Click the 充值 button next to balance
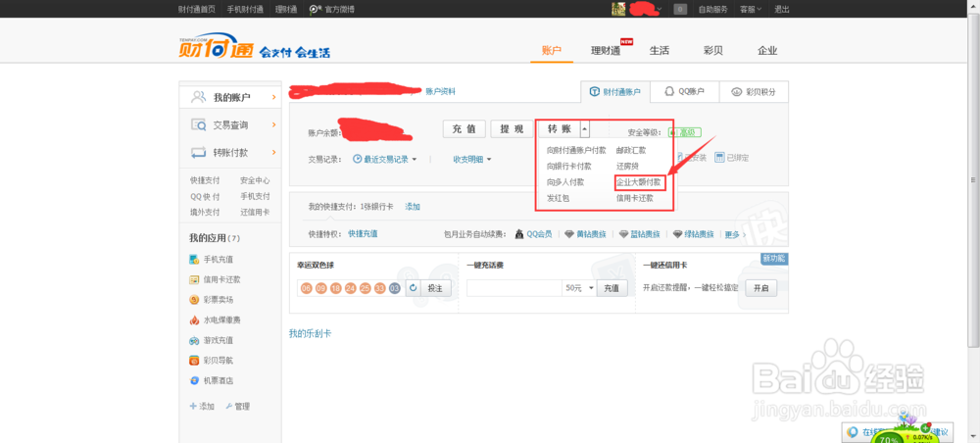Screen dimensions: 980x443 coord(465,129)
